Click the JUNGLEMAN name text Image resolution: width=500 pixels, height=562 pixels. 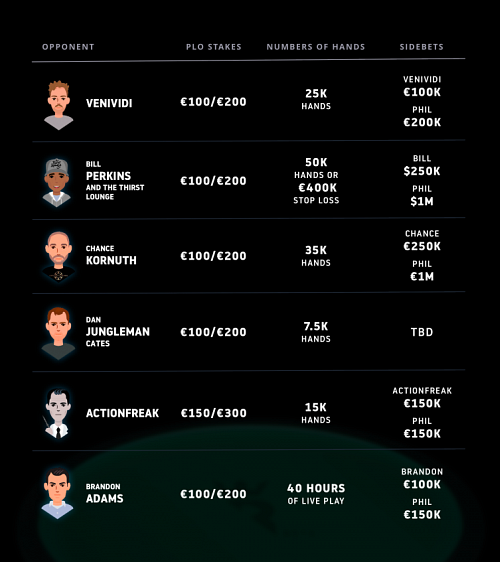point(118,332)
